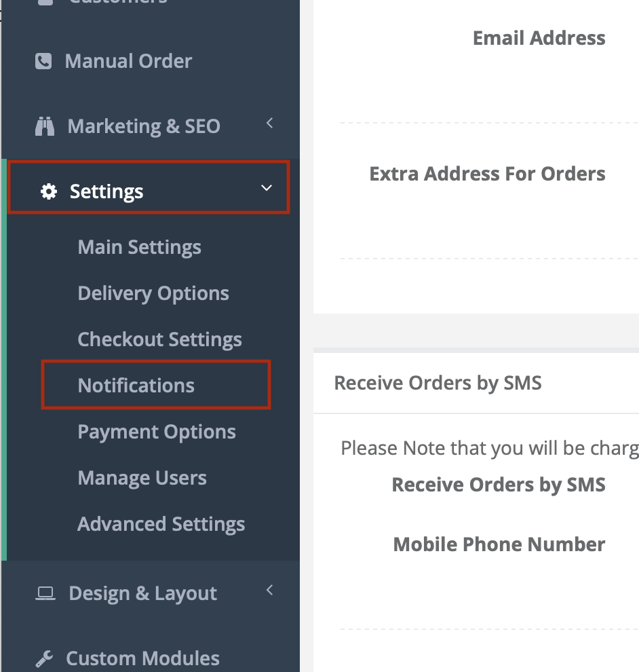Collapse the Settings menu chevron
Viewport: 639px width, 672px height.
(x=267, y=188)
